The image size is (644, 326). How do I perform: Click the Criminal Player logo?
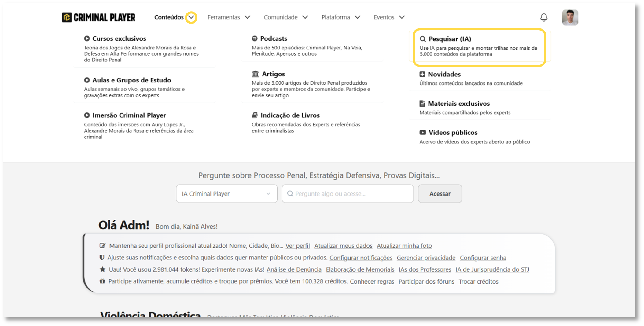tap(98, 17)
